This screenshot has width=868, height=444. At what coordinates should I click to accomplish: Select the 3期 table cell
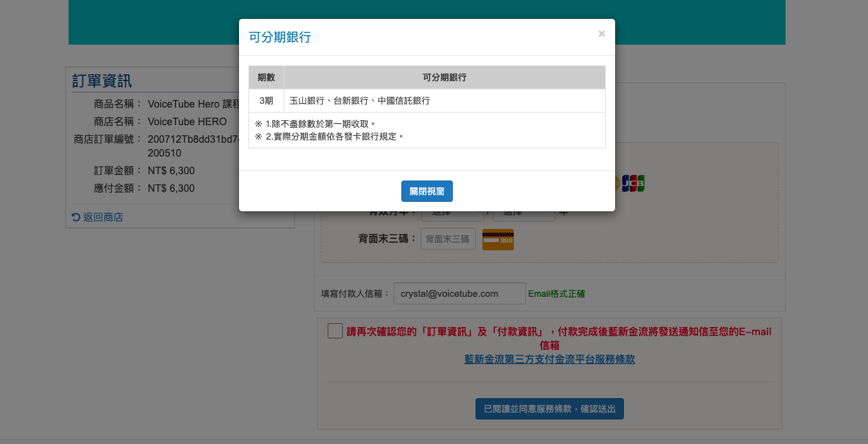coord(266,101)
